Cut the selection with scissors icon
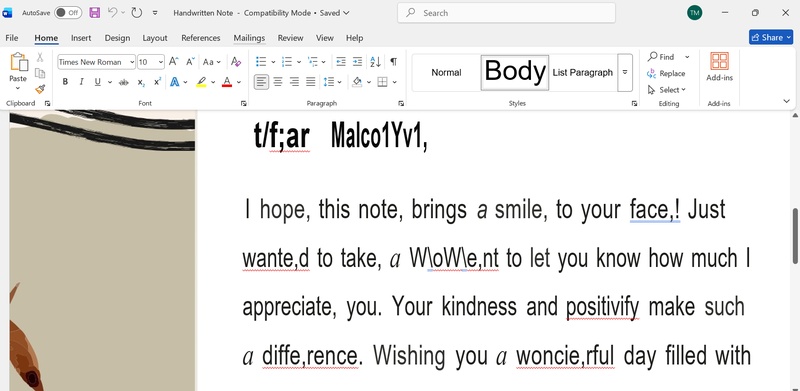 40,57
